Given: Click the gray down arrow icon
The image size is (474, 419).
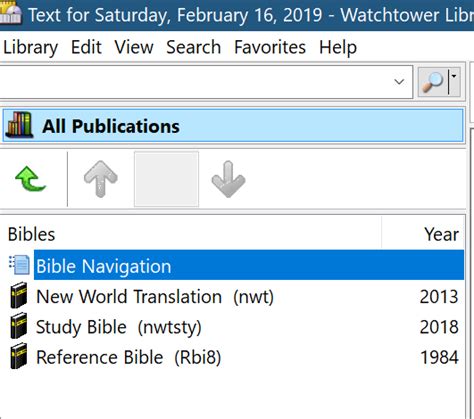Looking at the screenshot, I should click(228, 179).
